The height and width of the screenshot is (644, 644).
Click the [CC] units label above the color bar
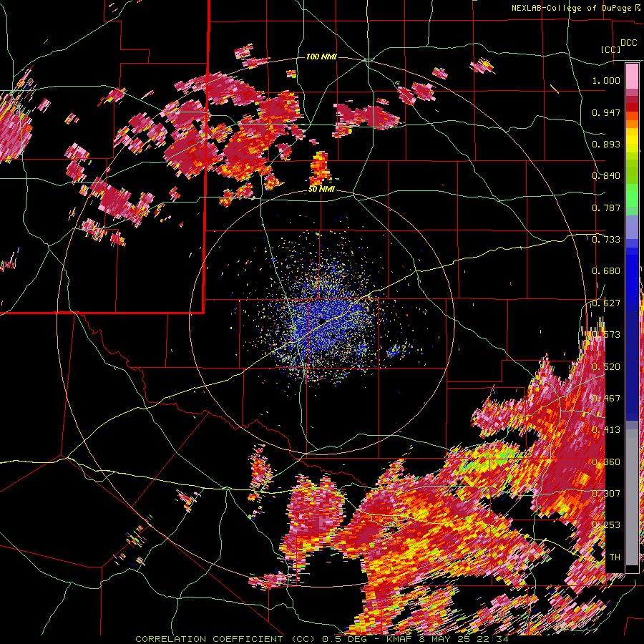click(x=610, y=49)
